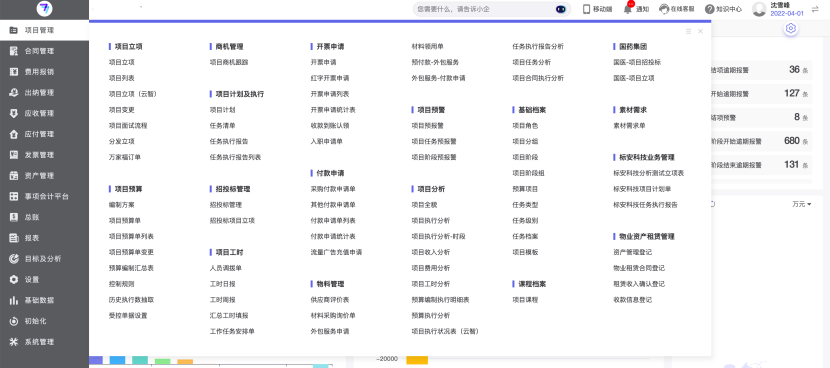
Task: Click the 应付管理 sidebar icon
Action: (x=14, y=134)
